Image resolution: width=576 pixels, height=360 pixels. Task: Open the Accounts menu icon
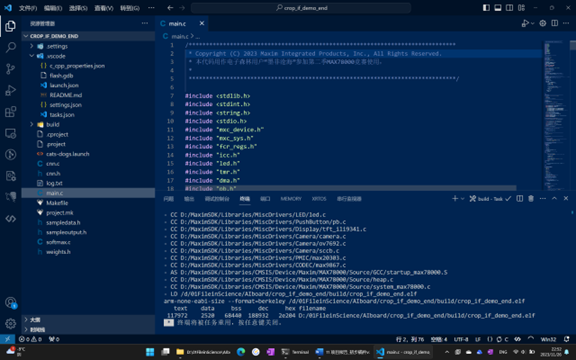[10, 302]
